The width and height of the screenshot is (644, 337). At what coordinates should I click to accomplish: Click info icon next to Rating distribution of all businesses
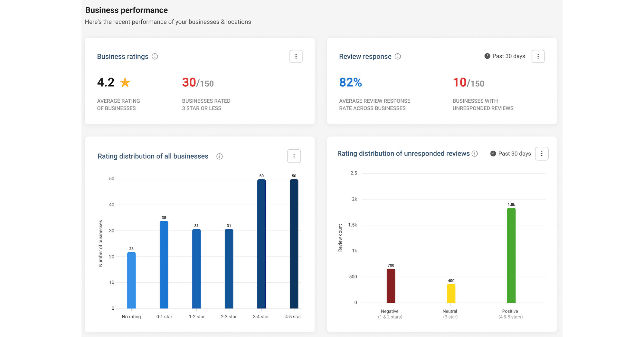(220, 156)
